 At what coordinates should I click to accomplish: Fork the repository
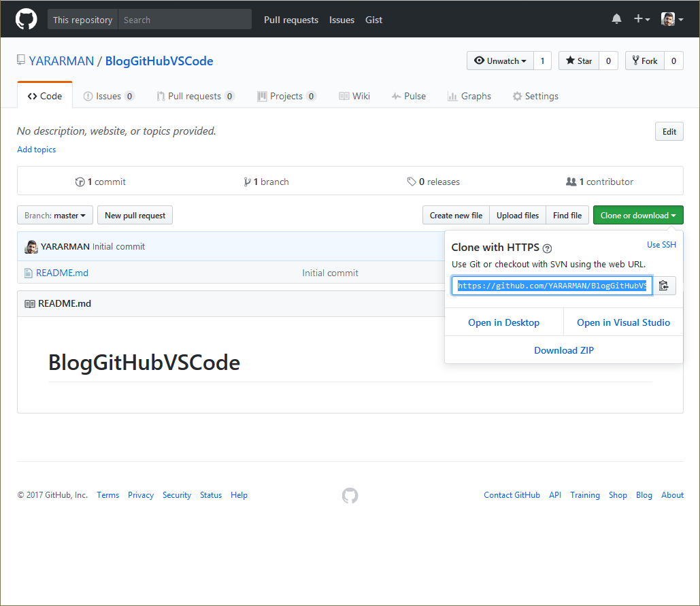tap(645, 61)
